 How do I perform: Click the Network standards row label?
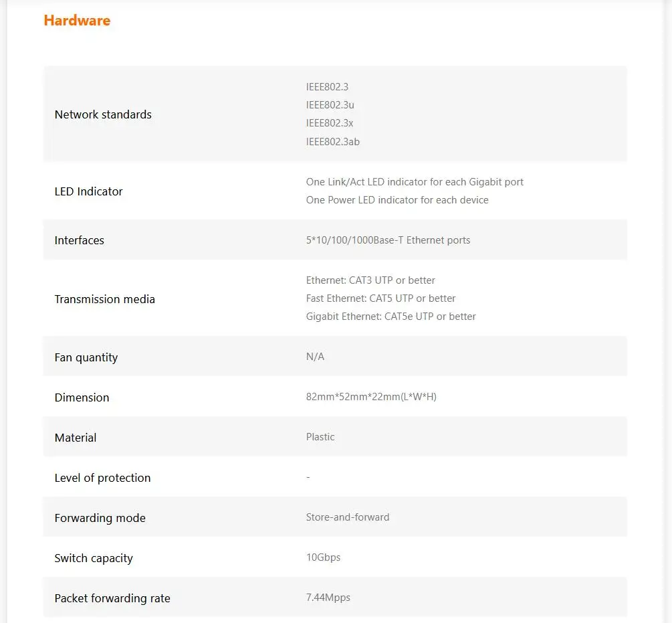(x=103, y=114)
